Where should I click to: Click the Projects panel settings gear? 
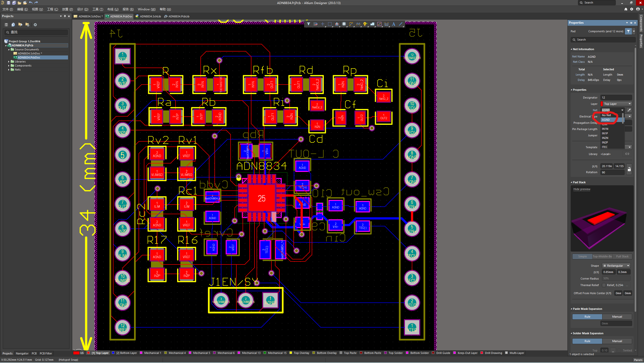[35, 25]
